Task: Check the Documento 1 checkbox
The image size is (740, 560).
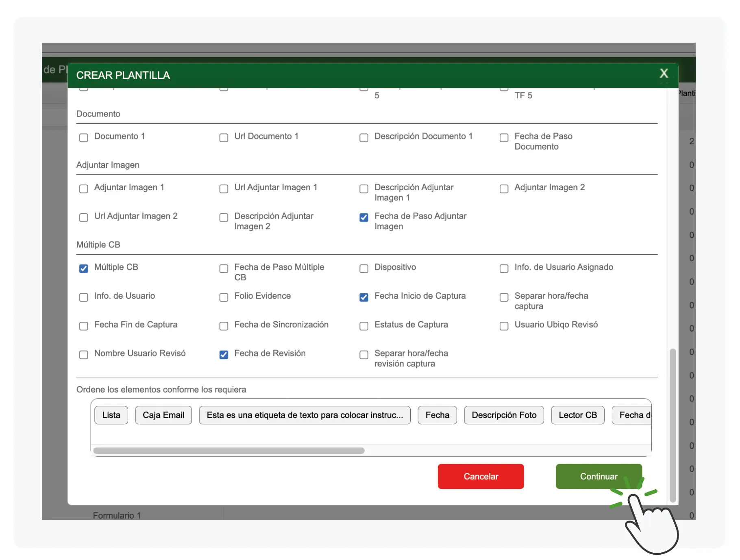Action: point(84,138)
